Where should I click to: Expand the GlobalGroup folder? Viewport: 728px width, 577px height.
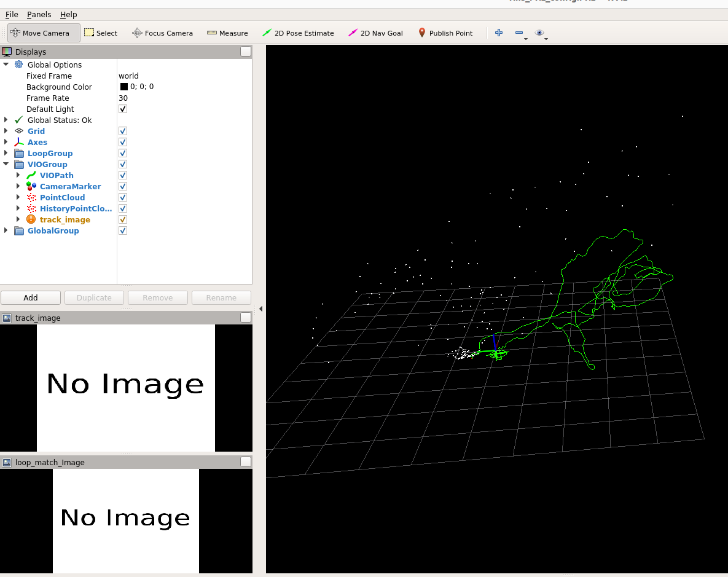pyautogui.click(x=6, y=230)
